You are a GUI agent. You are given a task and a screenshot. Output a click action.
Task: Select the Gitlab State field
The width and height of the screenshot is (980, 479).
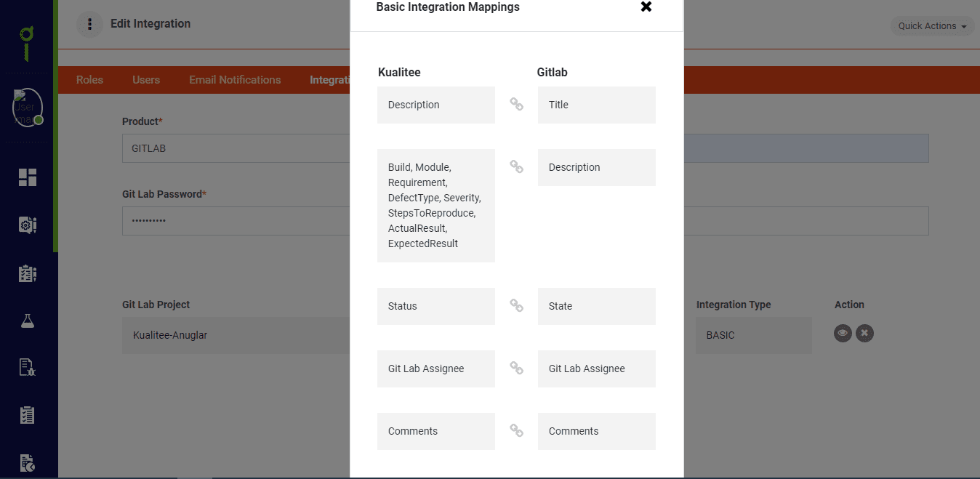(597, 306)
